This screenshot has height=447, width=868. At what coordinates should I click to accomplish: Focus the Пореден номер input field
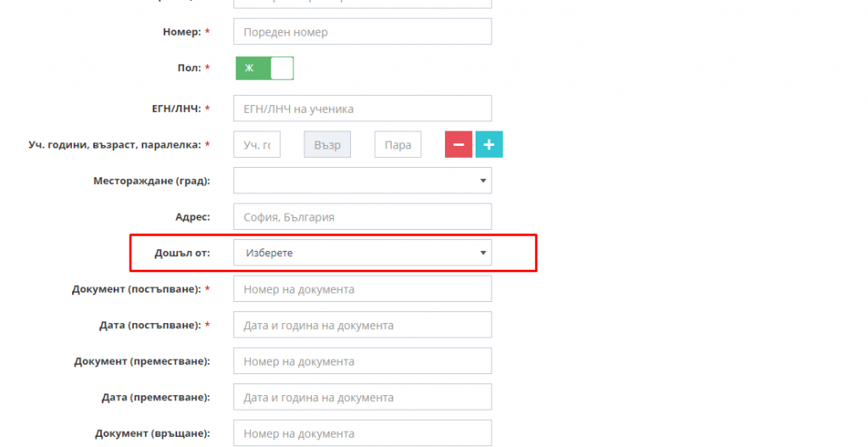(x=362, y=31)
